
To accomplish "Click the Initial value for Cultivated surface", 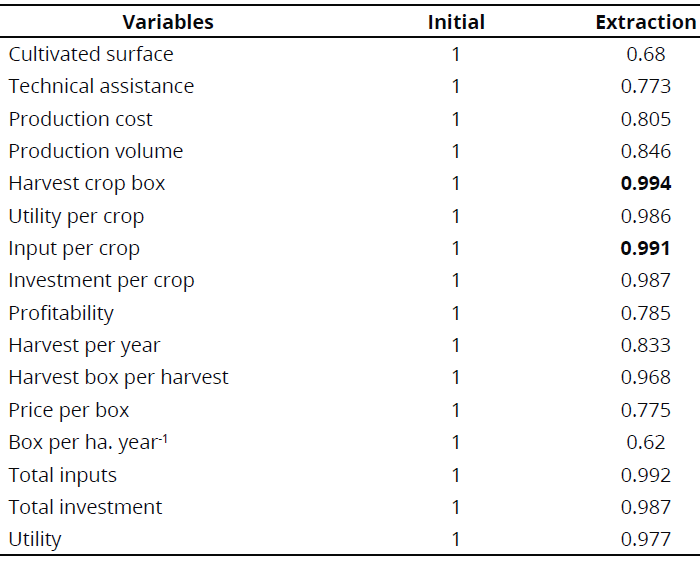I will point(456,54).
